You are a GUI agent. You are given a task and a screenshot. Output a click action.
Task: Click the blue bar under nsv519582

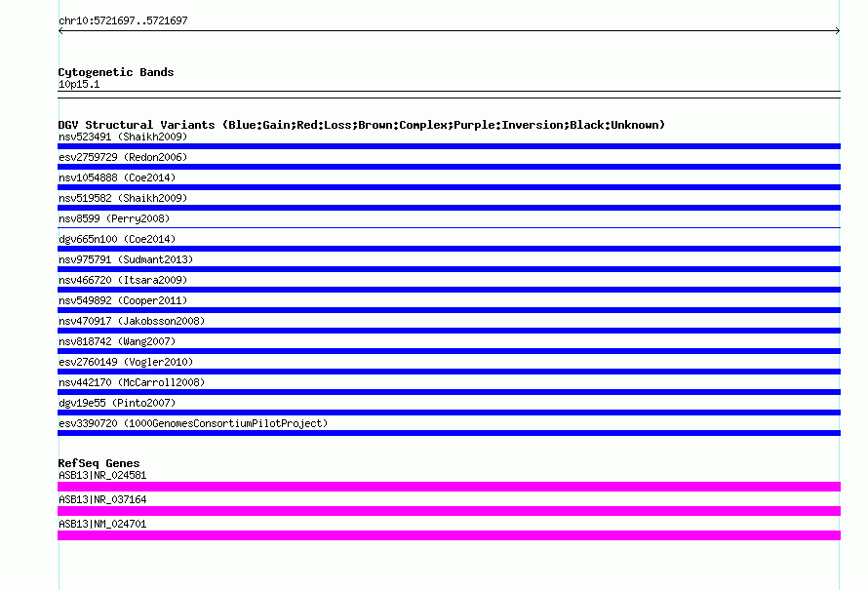(449, 208)
